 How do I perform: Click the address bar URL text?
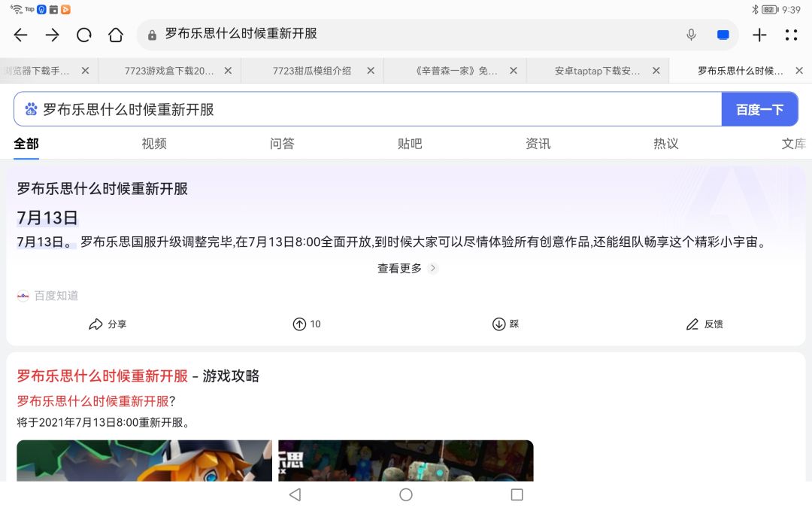tap(241, 34)
